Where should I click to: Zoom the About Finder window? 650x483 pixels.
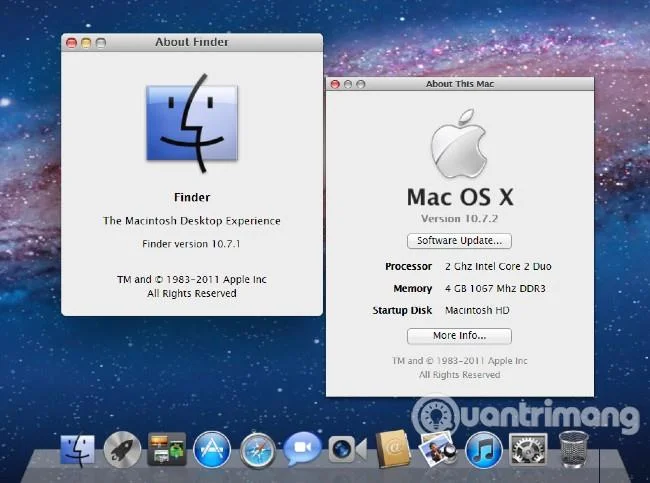[x=101, y=43]
